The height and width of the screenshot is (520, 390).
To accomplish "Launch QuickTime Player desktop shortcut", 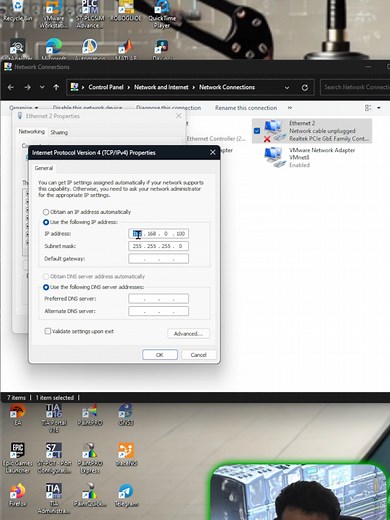I will click(162, 13).
